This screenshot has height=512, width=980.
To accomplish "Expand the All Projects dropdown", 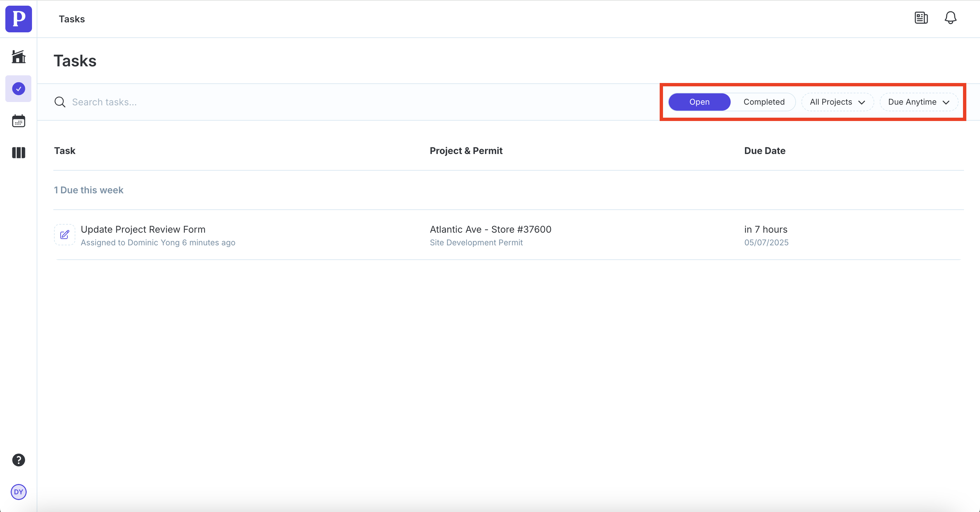I will tap(837, 102).
